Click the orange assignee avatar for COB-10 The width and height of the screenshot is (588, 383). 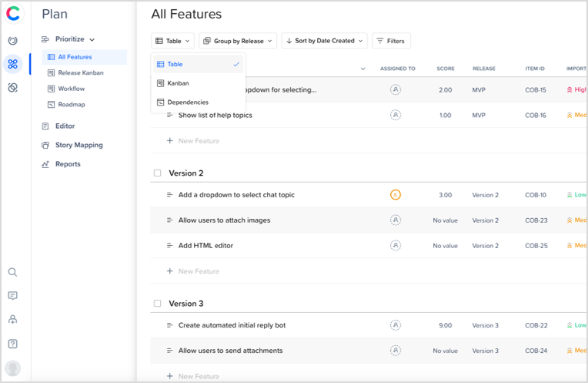coord(396,195)
